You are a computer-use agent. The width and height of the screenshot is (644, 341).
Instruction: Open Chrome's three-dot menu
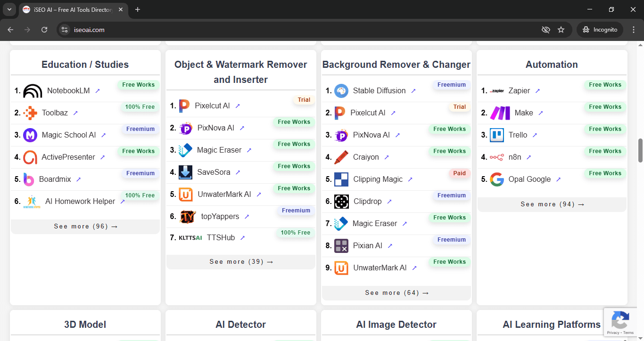coord(634,29)
